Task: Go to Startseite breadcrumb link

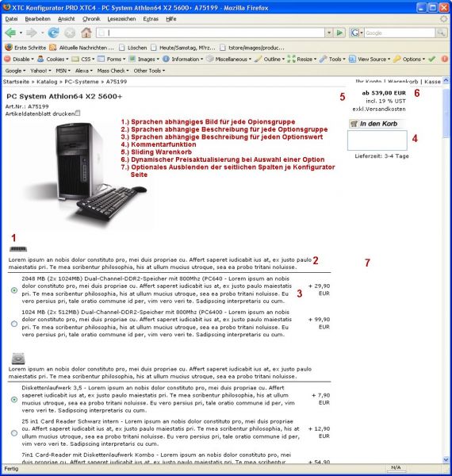Action: coord(16,82)
